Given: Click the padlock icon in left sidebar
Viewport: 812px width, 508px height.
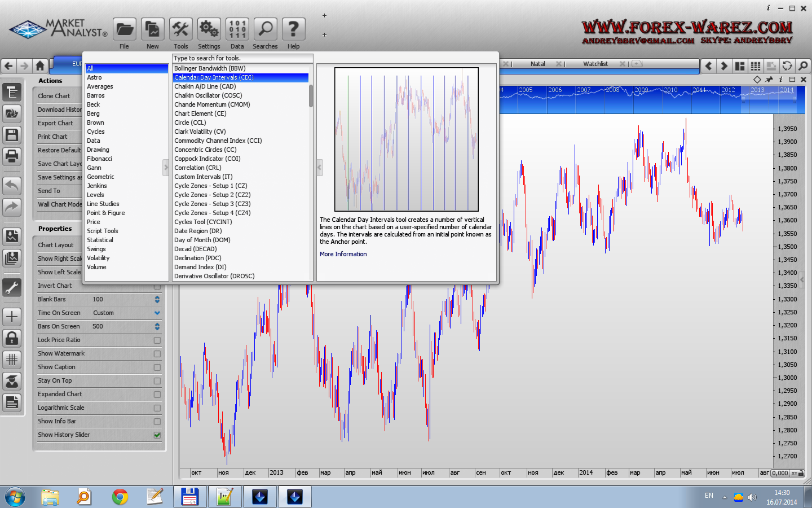Looking at the screenshot, I should pos(12,338).
